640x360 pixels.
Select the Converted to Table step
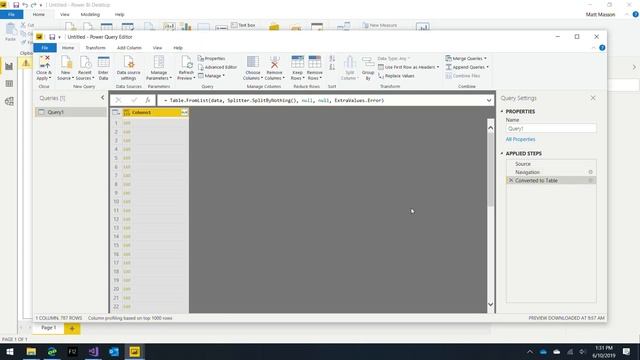coord(551,180)
